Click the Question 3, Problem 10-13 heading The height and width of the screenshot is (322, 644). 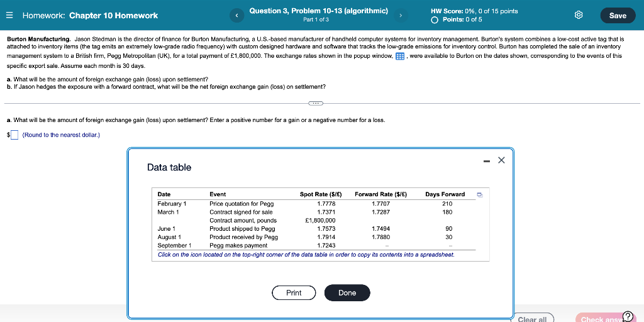coord(318,11)
